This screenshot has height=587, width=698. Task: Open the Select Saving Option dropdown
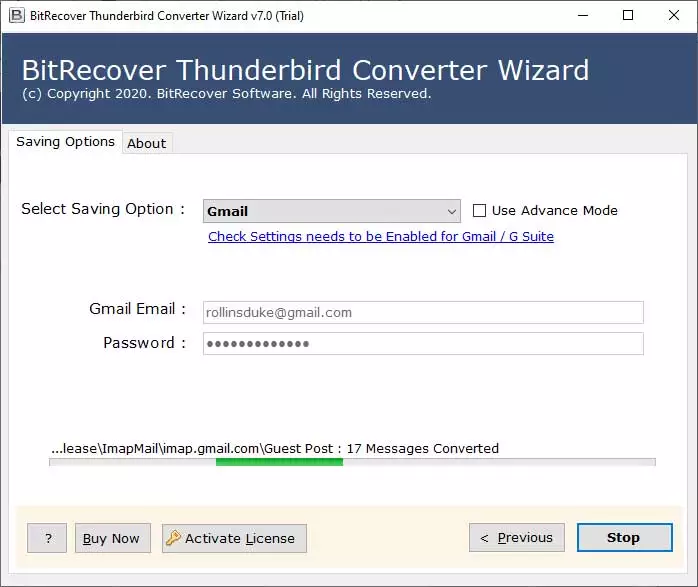[x=331, y=211]
